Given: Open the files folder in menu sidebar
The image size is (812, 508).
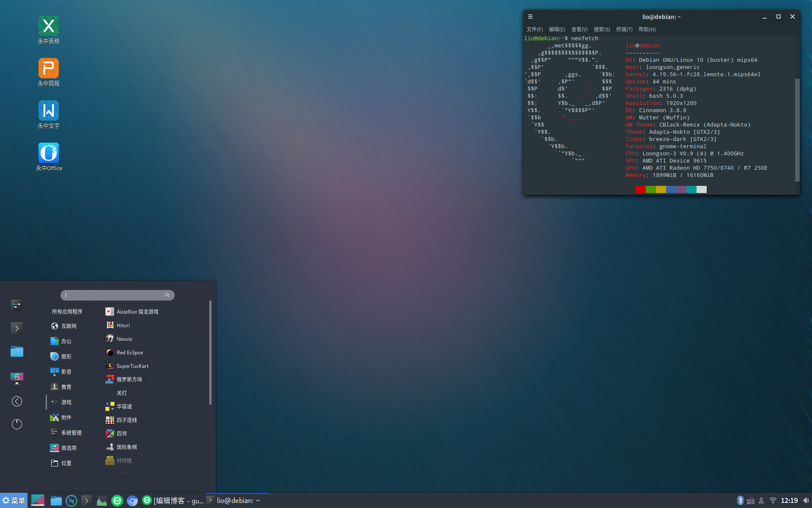Looking at the screenshot, I should pos(17,351).
